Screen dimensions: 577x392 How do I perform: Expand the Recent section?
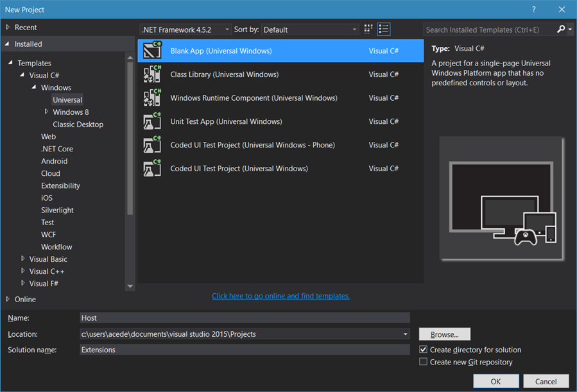click(x=8, y=27)
